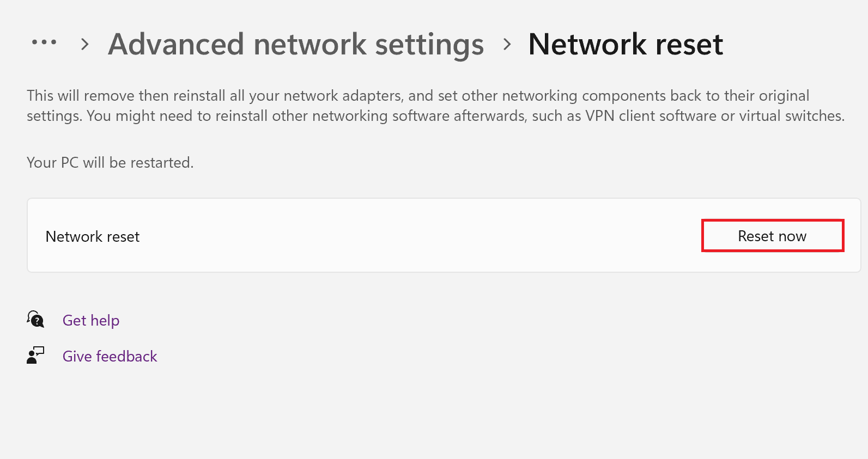Image resolution: width=868 pixels, height=459 pixels.
Task: Open the Get help link
Action: [91, 320]
